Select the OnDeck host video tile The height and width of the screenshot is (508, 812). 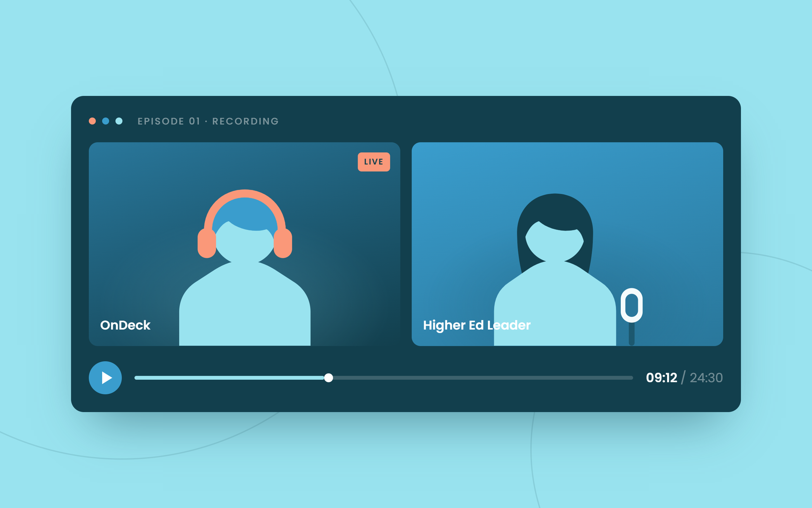point(244,244)
